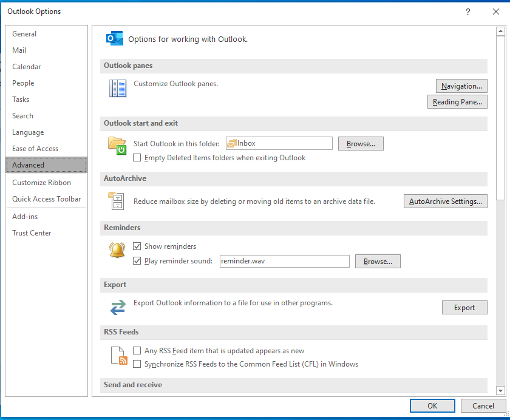
Task: Click the Reading Pane... button
Action: [x=457, y=102]
